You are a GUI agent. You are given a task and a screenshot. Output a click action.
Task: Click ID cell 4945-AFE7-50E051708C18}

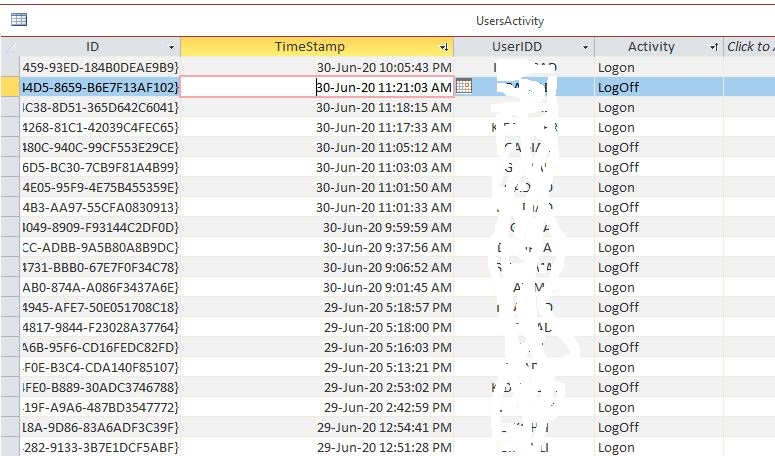coord(100,307)
